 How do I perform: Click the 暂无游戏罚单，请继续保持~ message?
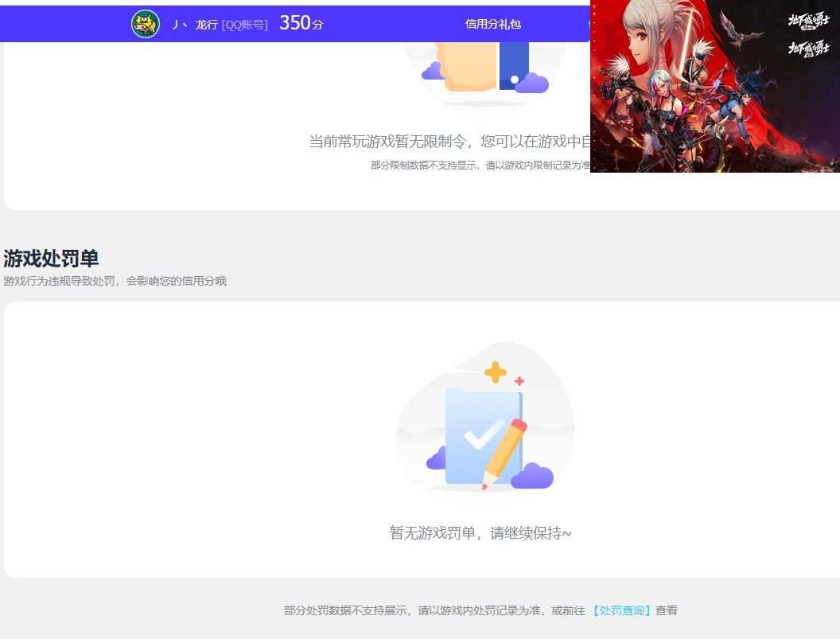tap(480, 533)
